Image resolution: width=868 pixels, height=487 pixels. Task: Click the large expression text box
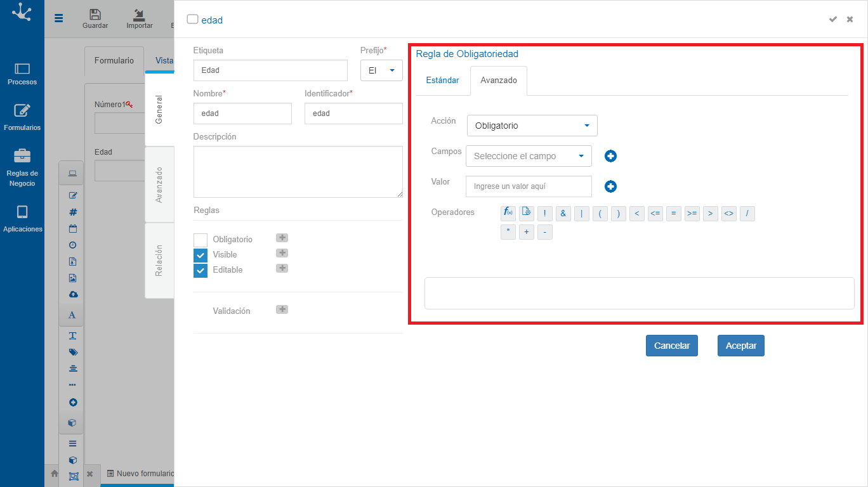[639, 293]
